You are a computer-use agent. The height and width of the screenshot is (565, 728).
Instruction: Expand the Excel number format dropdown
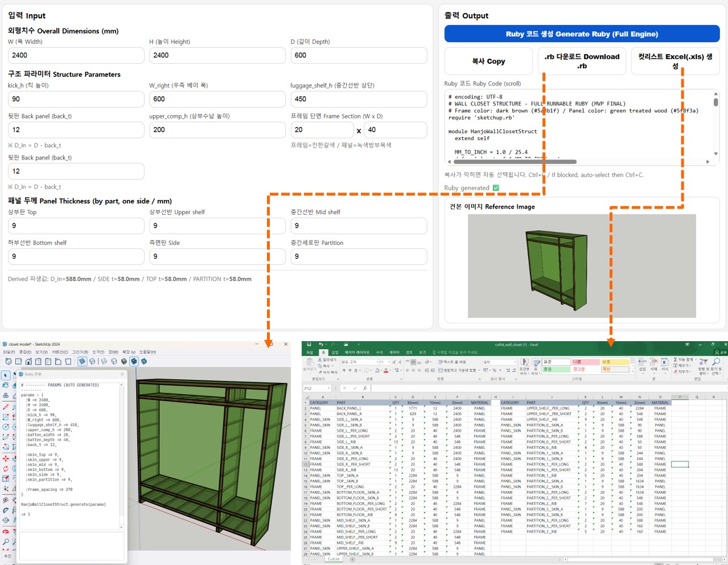pyautogui.click(x=516, y=362)
